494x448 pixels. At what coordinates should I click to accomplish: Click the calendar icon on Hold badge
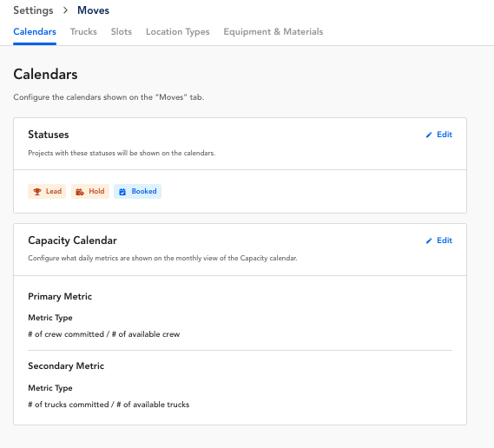pyautogui.click(x=80, y=192)
